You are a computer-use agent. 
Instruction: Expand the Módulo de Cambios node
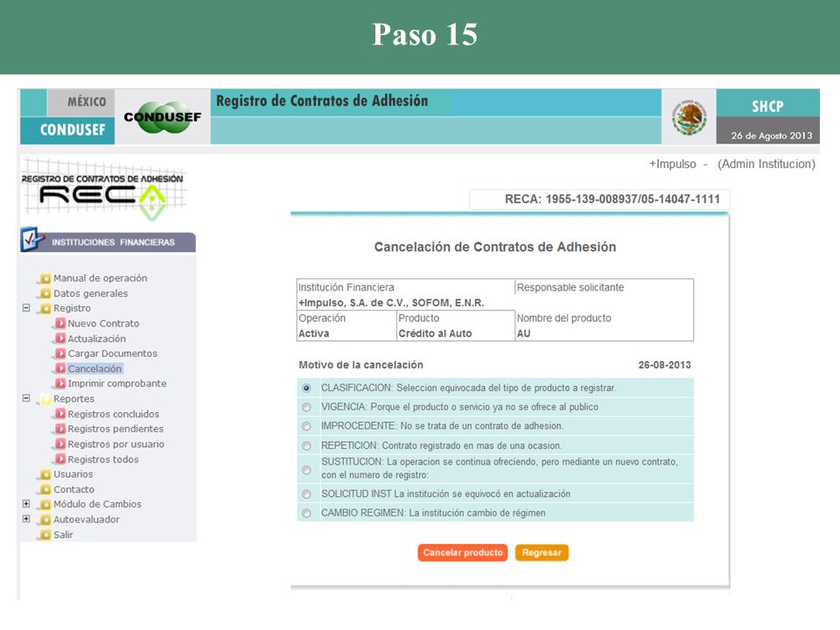point(25,504)
